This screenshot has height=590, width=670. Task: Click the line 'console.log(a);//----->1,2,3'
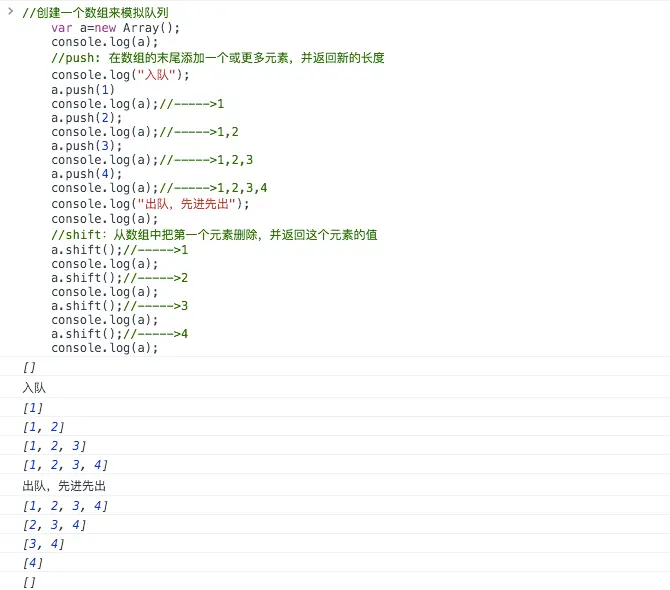click(152, 160)
